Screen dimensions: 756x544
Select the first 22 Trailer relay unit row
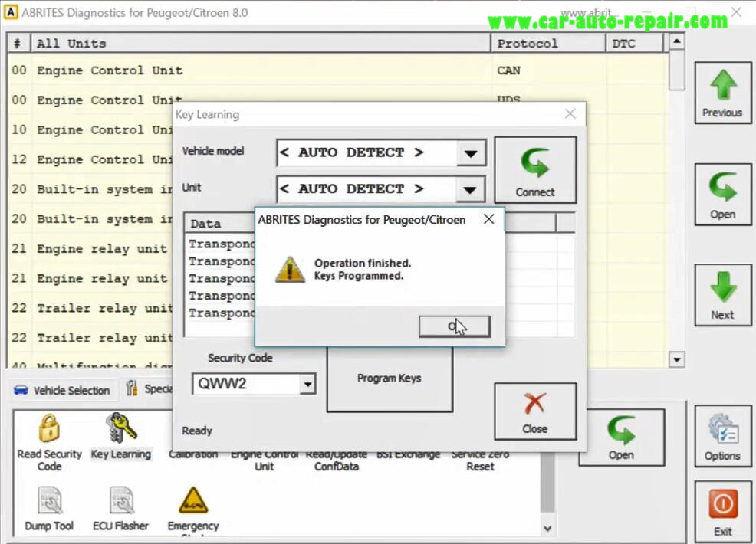pyautogui.click(x=90, y=308)
